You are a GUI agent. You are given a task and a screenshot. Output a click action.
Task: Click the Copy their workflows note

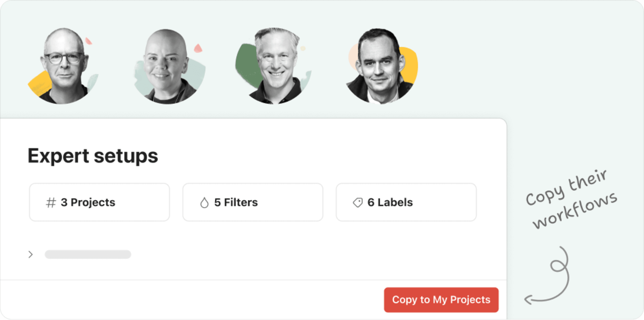[x=573, y=200]
